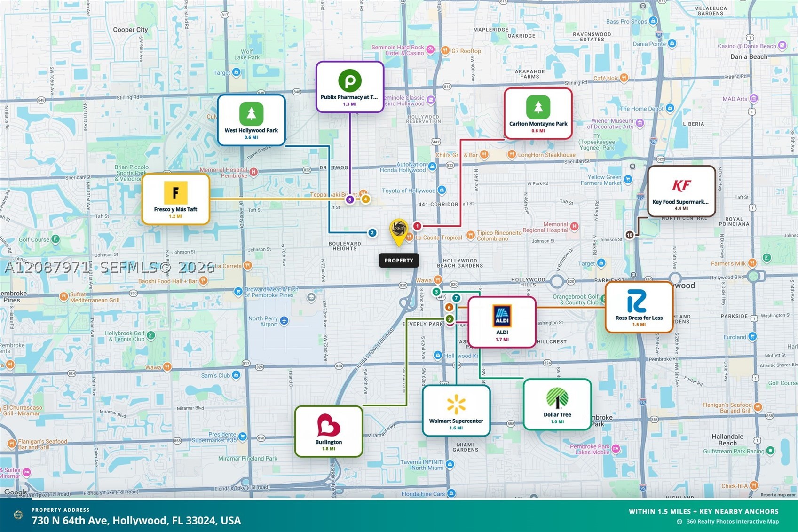Select the Walmart Supercenter card title
This screenshot has height=532, width=798.
pyautogui.click(x=456, y=421)
